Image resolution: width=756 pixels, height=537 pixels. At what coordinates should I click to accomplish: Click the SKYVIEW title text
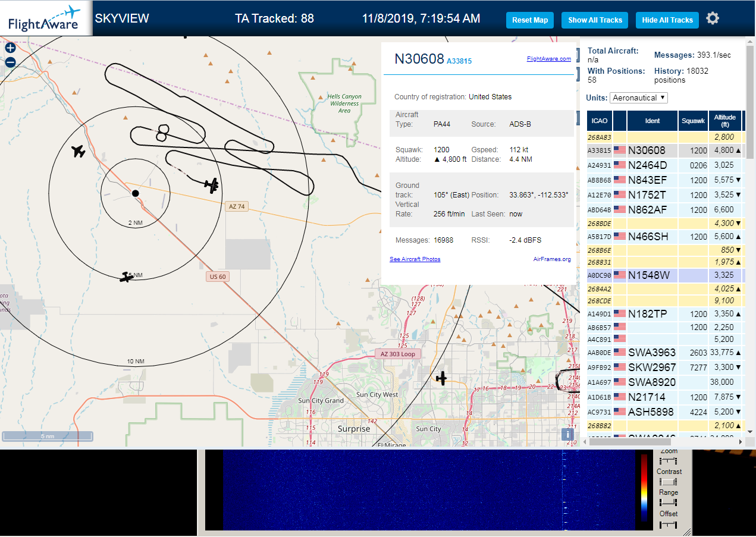pos(122,18)
